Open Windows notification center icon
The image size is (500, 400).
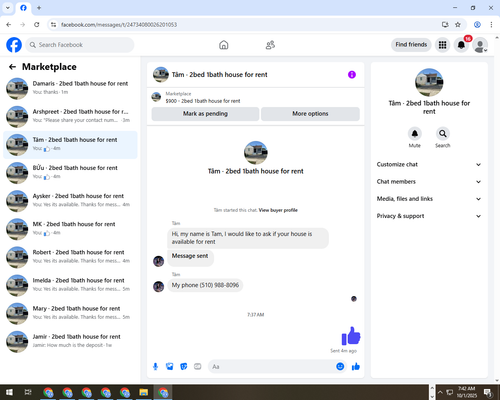point(488,392)
